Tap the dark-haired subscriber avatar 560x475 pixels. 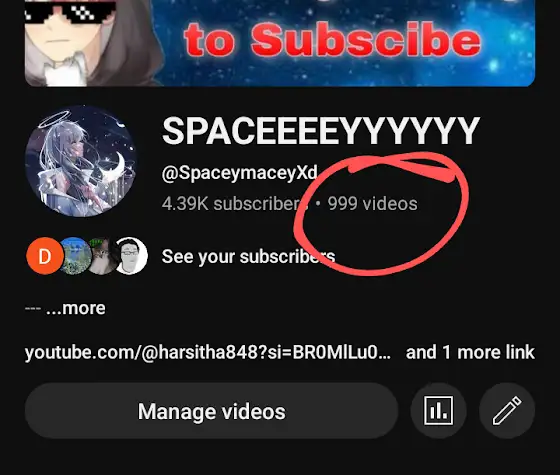pos(102,256)
